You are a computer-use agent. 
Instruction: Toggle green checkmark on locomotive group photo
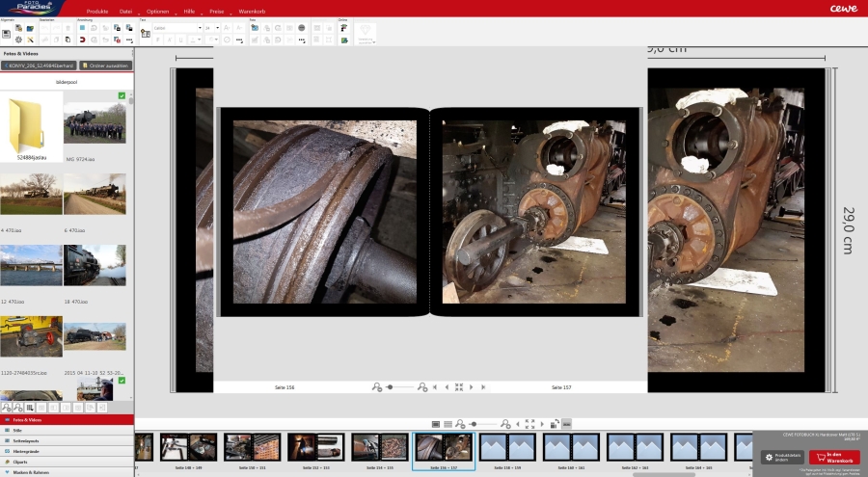click(x=121, y=95)
